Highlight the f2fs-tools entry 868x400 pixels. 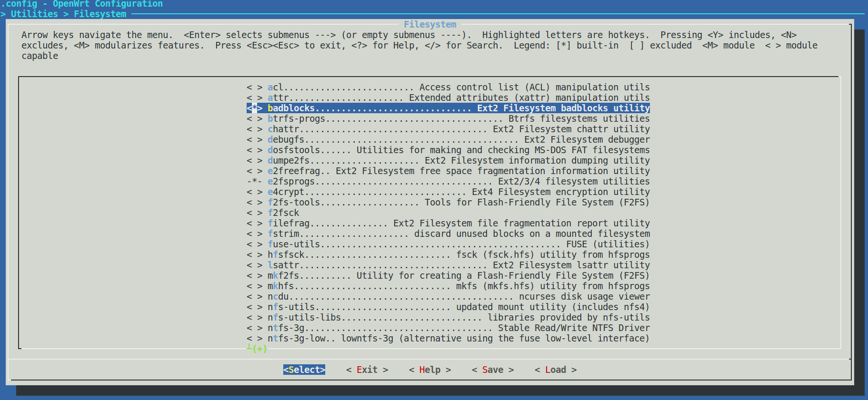(448, 202)
